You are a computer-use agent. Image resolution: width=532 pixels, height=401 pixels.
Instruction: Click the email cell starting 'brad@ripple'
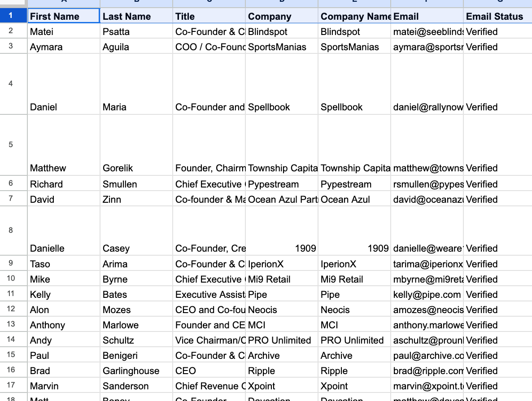click(x=427, y=370)
